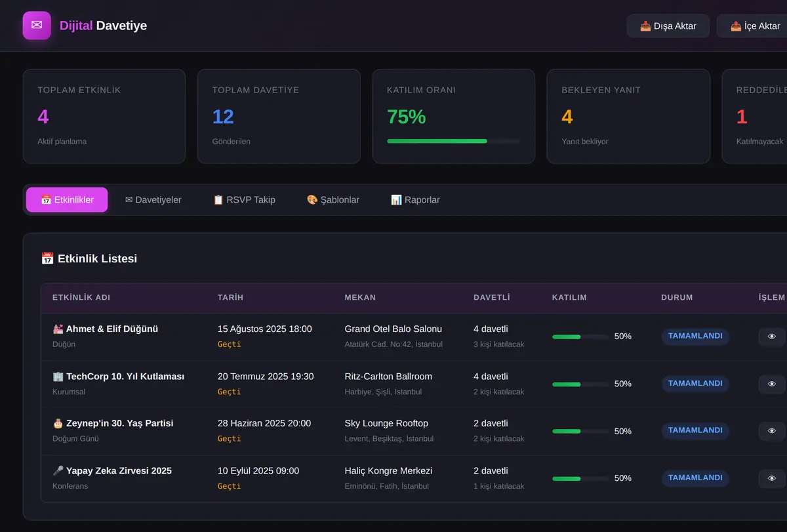The image size is (787, 532).
Task: Open the Toplam Davetiye stat card
Action: [x=279, y=116]
